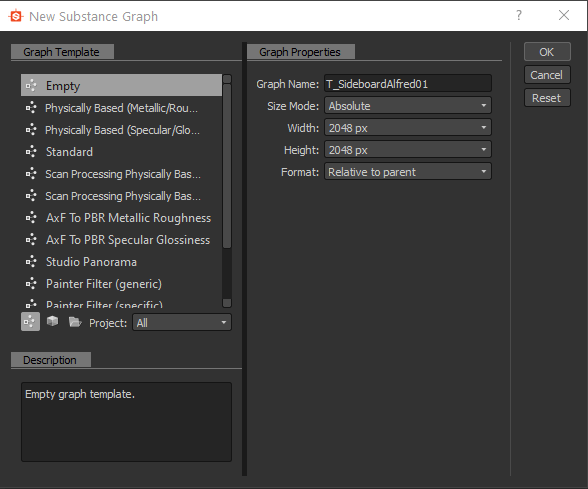Screen dimensions: 588x489
Task: Click into the Graph Name field
Action: coord(408,84)
